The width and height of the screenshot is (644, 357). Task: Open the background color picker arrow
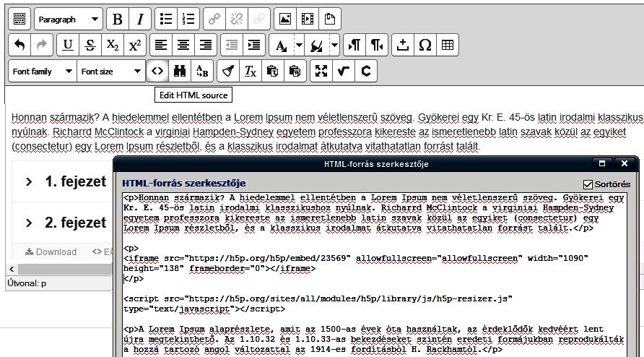coord(335,45)
